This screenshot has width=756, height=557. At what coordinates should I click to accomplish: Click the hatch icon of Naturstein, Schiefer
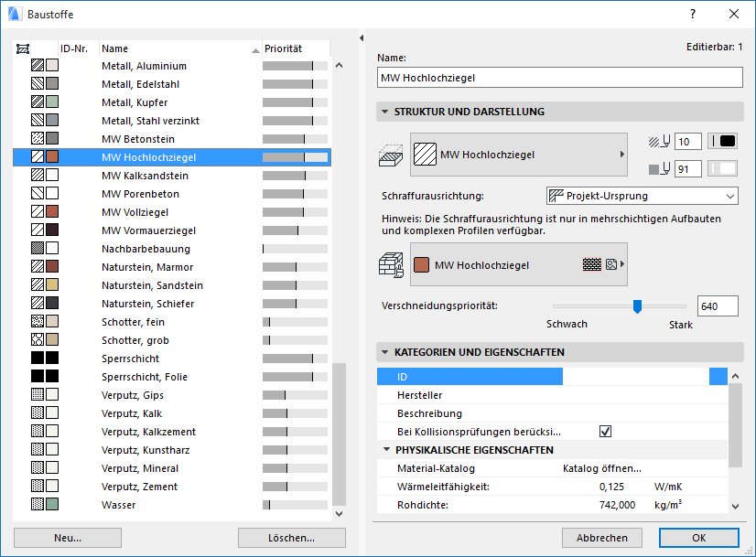pos(38,303)
